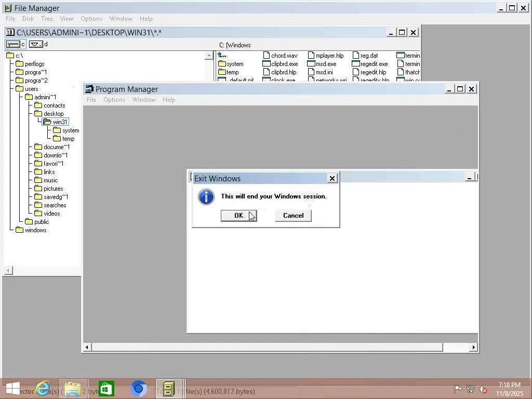Open the Windows Start button
The width and height of the screenshot is (532, 399).
[13, 389]
